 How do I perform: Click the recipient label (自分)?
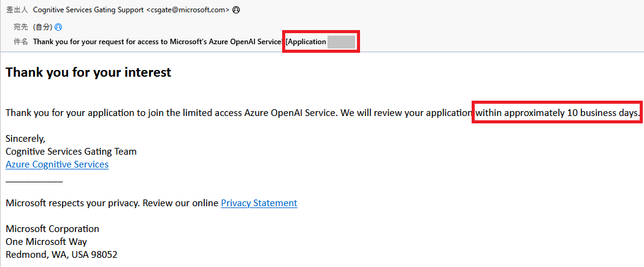click(x=43, y=27)
